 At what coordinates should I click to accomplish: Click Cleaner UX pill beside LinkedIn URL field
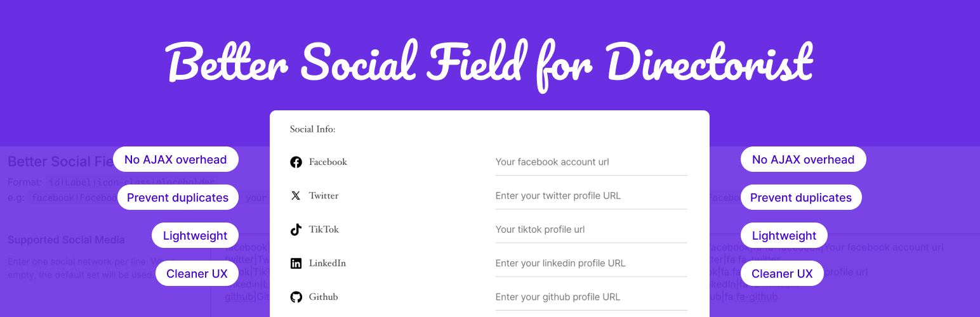(782, 273)
